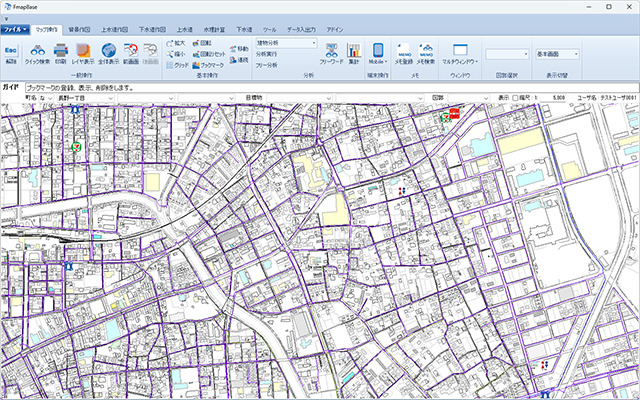The width and height of the screenshot is (640, 400).
Task: Click the 縮尺 scale value field
Action: [x=557, y=97]
